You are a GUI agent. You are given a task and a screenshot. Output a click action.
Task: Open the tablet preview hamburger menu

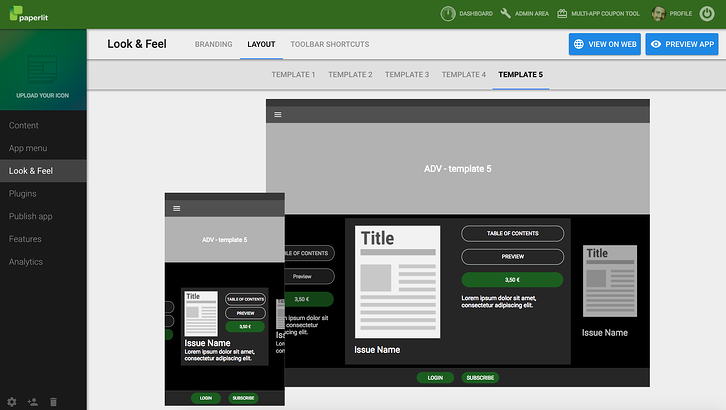click(x=278, y=114)
